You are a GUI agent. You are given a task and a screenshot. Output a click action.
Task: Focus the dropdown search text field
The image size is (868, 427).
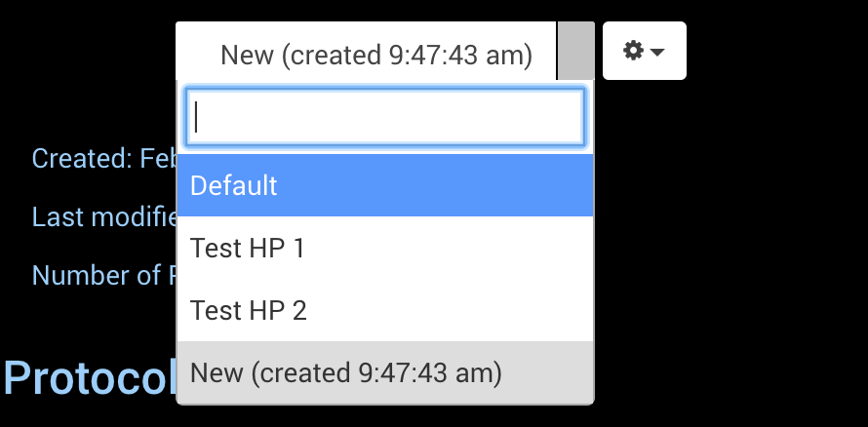(x=384, y=117)
